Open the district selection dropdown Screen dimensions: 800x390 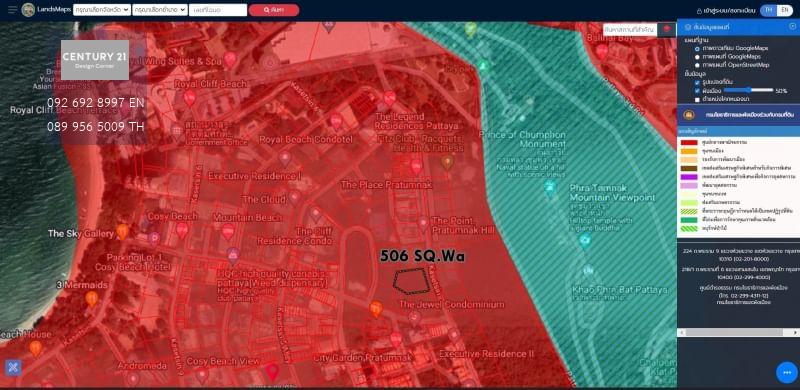point(160,10)
